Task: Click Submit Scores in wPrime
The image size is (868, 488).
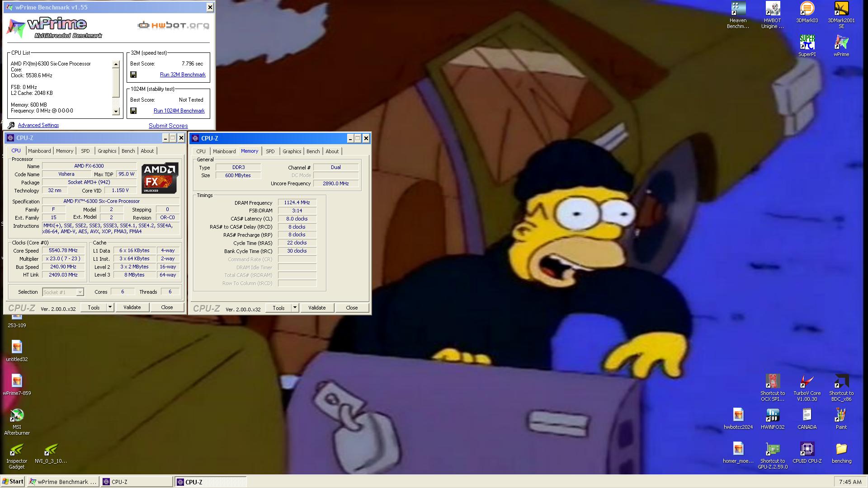Action: point(168,126)
